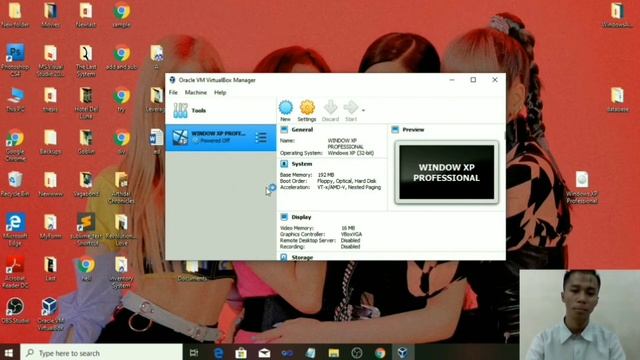This screenshot has width=640, height=360.
Task: Open the Windows Start menu
Action: click(x=9, y=353)
